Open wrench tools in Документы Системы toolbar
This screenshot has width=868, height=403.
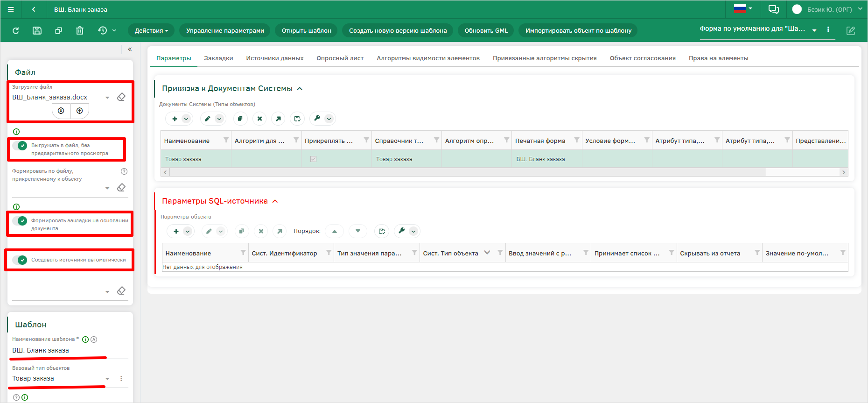[x=317, y=119]
